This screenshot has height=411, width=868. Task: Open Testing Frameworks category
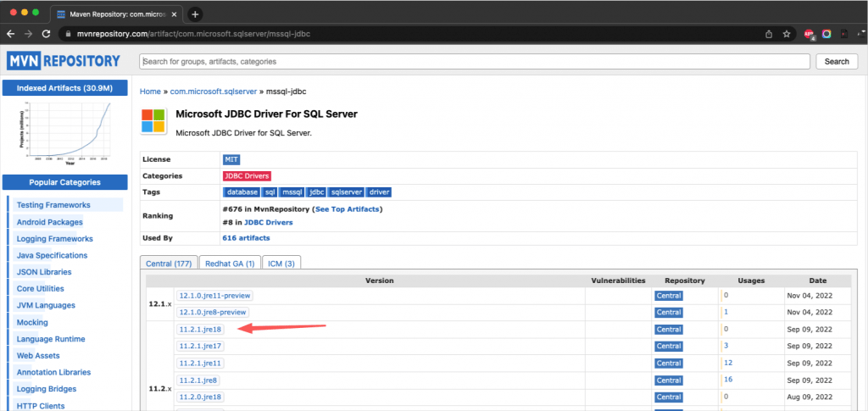coord(53,205)
